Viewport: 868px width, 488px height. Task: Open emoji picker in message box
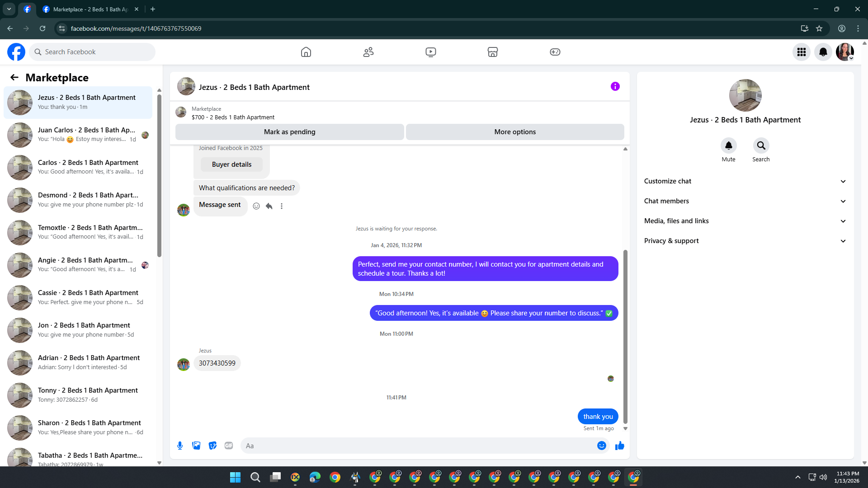pyautogui.click(x=601, y=446)
